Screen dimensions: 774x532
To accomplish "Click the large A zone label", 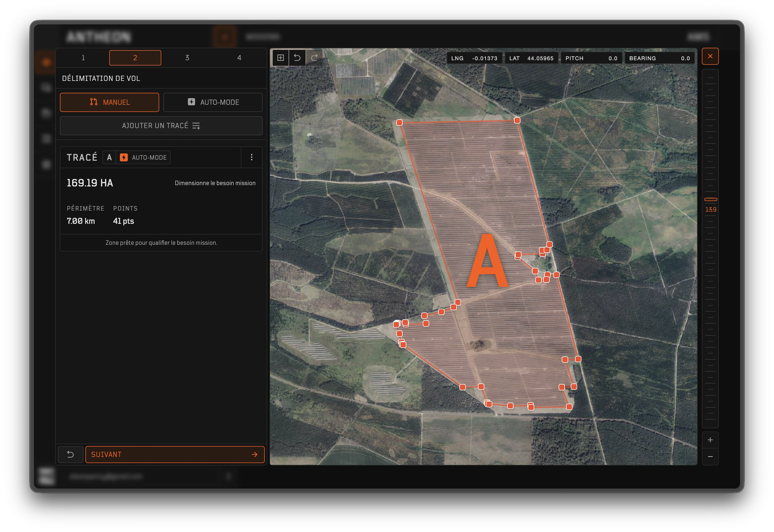I will [x=487, y=261].
